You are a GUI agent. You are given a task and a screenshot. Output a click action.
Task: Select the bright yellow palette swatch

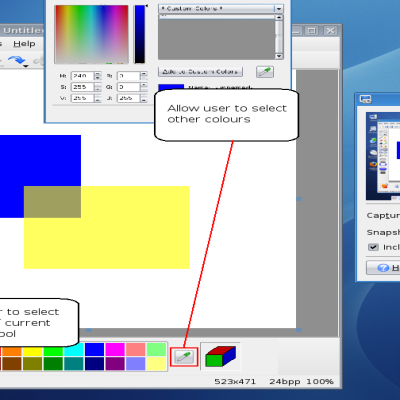[x=33, y=351]
